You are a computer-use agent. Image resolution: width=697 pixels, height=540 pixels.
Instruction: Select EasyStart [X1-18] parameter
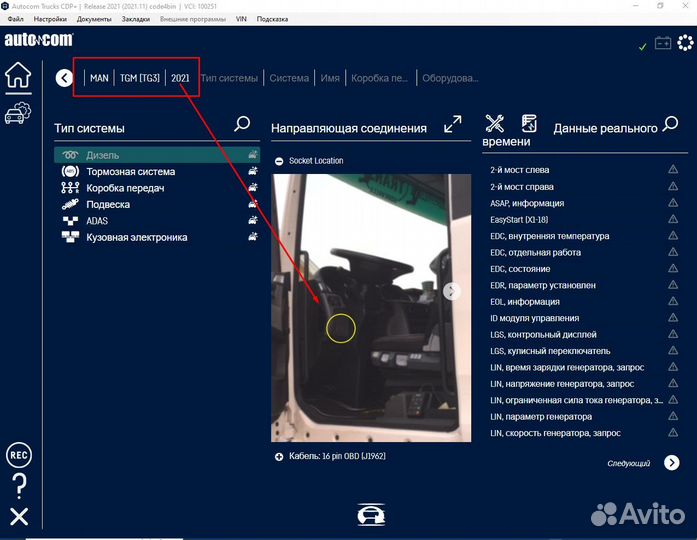(x=519, y=220)
